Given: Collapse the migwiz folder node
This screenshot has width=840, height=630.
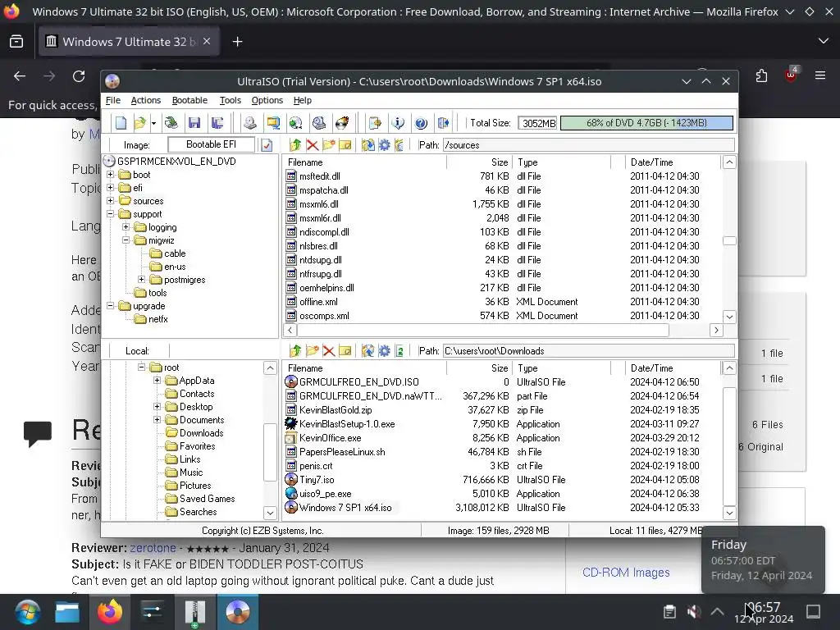Looking at the screenshot, I should (126, 240).
